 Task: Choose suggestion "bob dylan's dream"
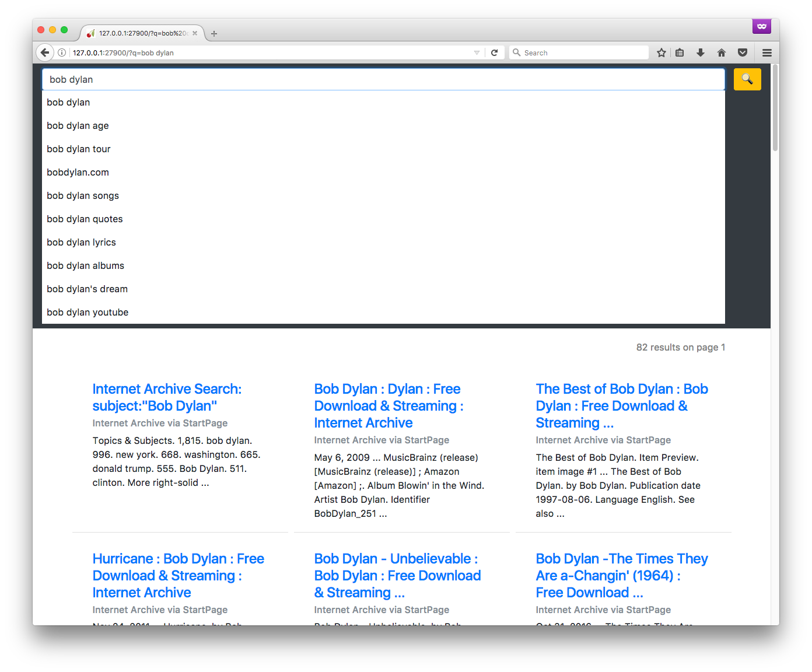[x=383, y=289]
